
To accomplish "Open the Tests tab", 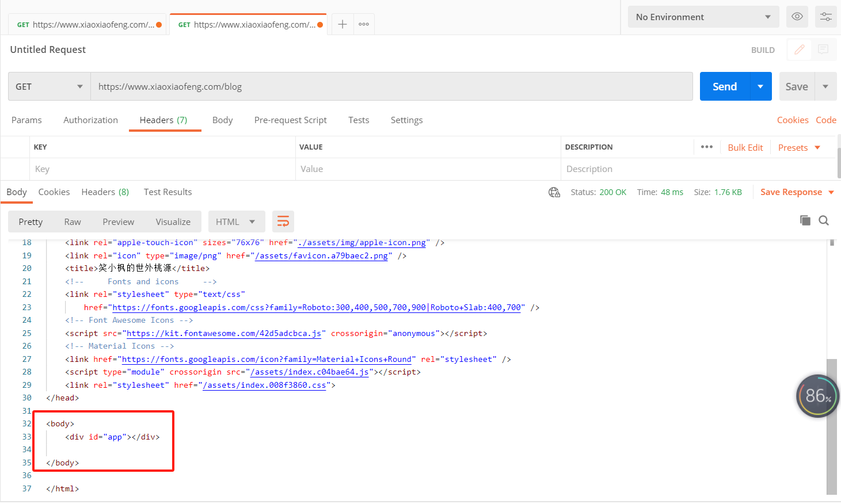I will tap(359, 120).
